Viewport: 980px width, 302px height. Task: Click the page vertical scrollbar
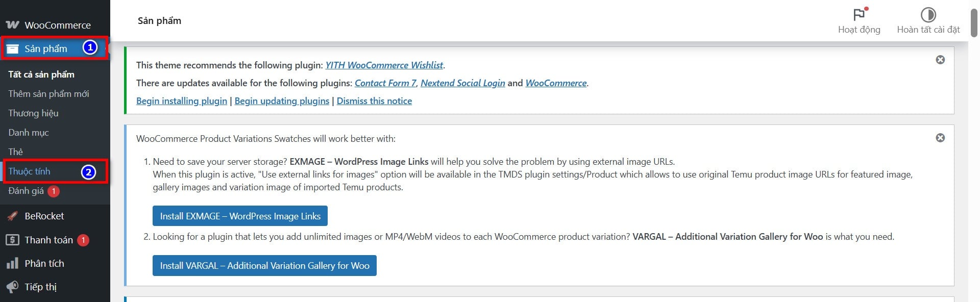pos(974,153)
